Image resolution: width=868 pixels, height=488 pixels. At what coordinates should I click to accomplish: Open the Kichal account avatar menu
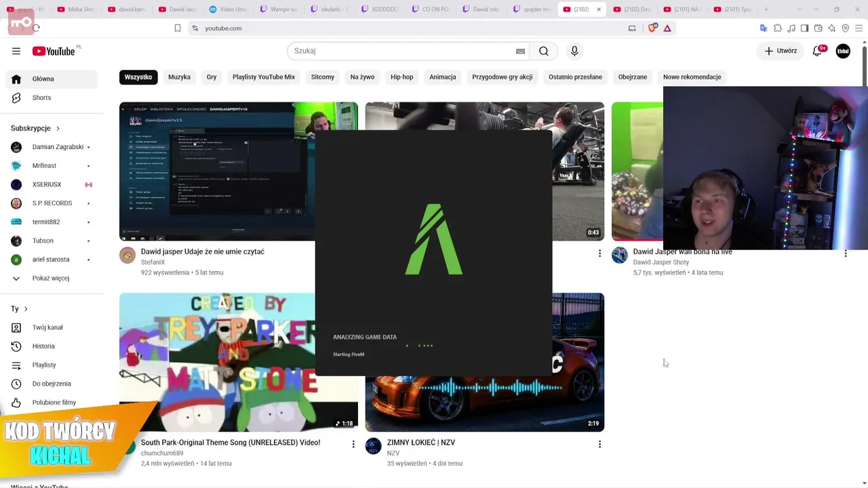pos(843,51)
